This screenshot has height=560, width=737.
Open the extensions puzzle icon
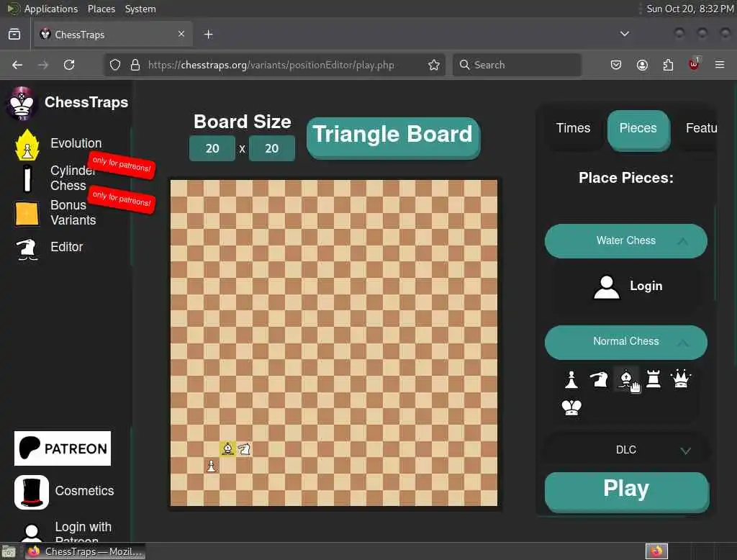tap(668, 65)
